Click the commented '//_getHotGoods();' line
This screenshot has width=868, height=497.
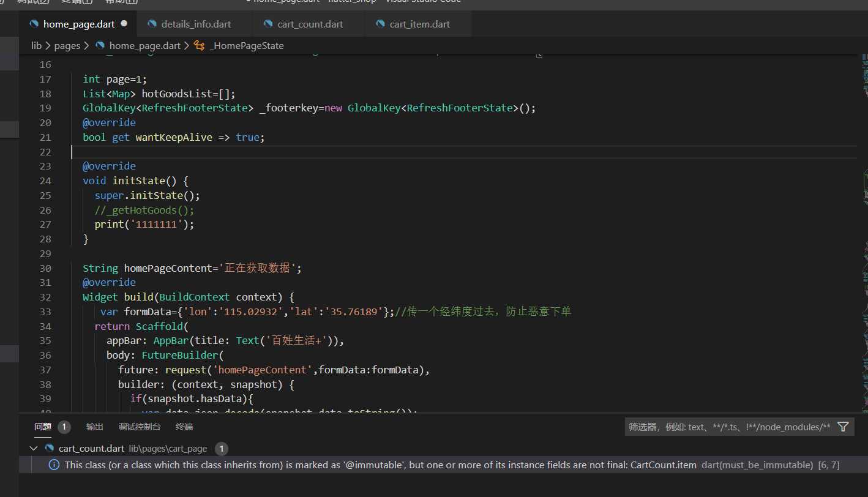click(144, 210)
